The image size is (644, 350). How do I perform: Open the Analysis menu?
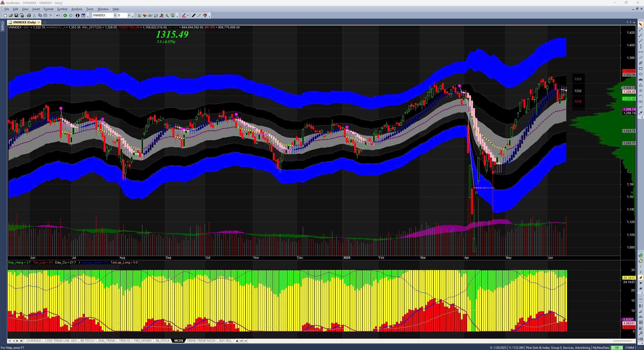tap(77, 9)
